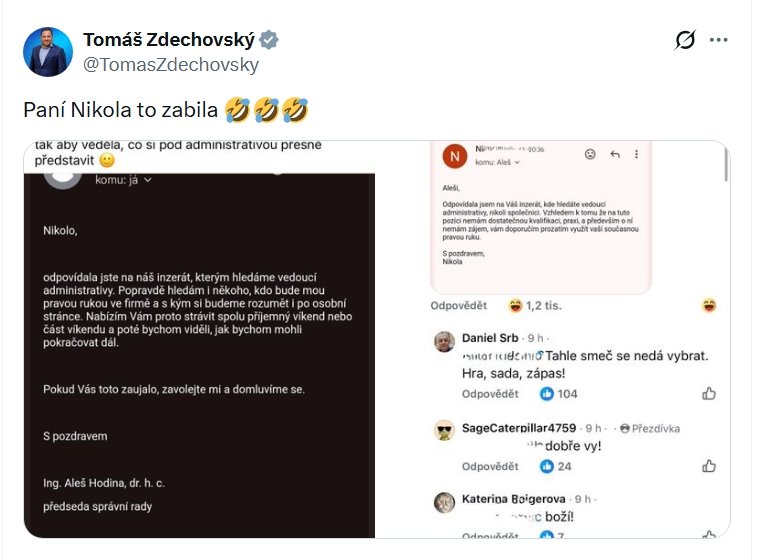Click the emoji reaction icon in email header
The width and height of the screenshot is (771, 560).
(x=590, y=155)
